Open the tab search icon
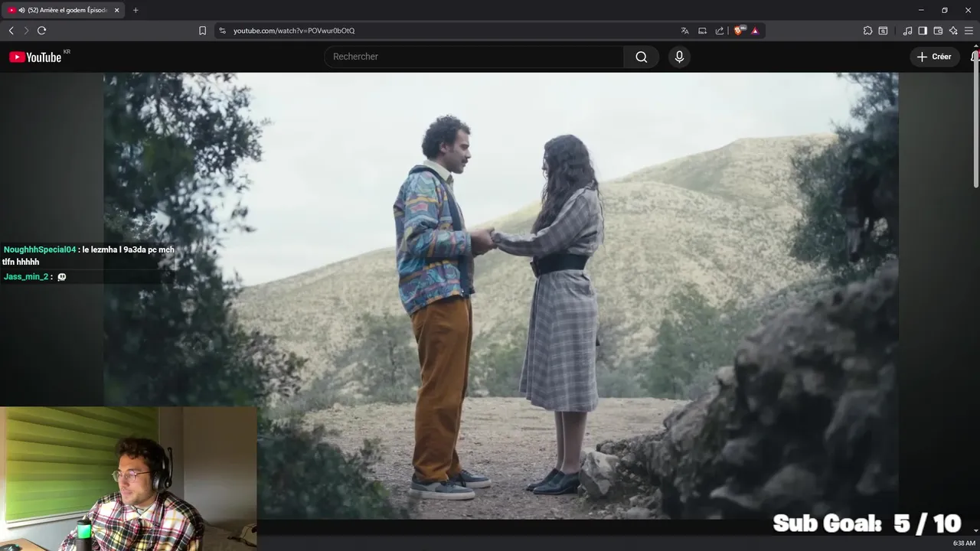 click(x=883, y=31)
